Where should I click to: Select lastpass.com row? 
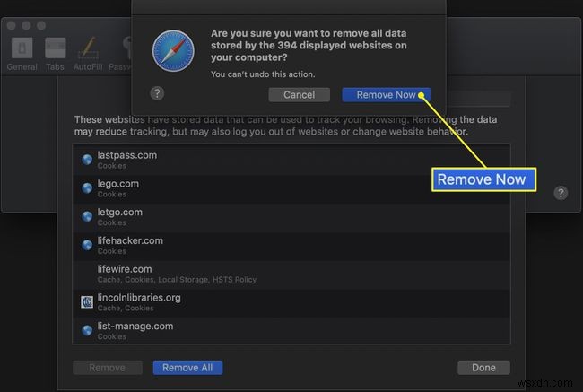[x=291, y=160]
